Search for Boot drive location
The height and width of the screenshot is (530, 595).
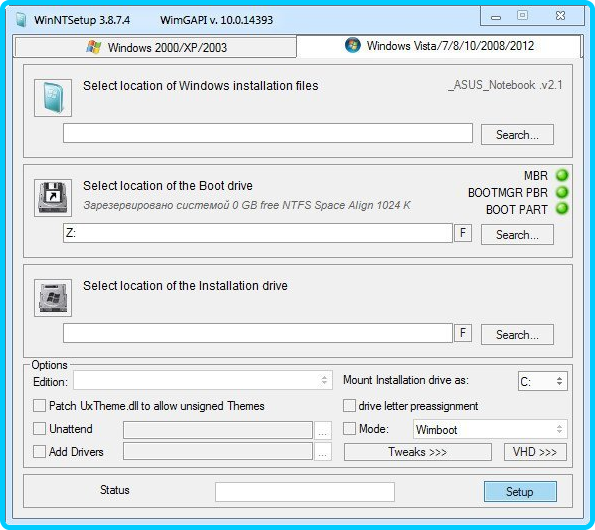click(x=517, y=235)
